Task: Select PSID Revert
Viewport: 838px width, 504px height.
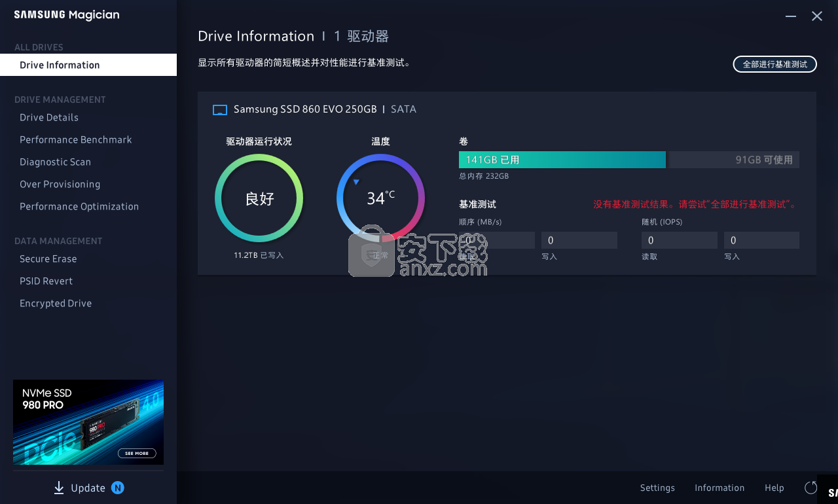Action: tap(46, 281)
